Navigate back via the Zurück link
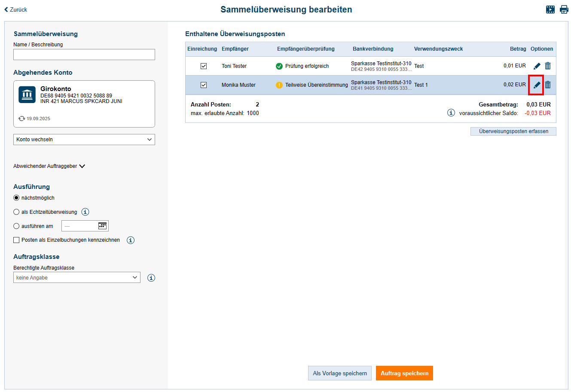The image size is (571, 392). coord(15,9)
